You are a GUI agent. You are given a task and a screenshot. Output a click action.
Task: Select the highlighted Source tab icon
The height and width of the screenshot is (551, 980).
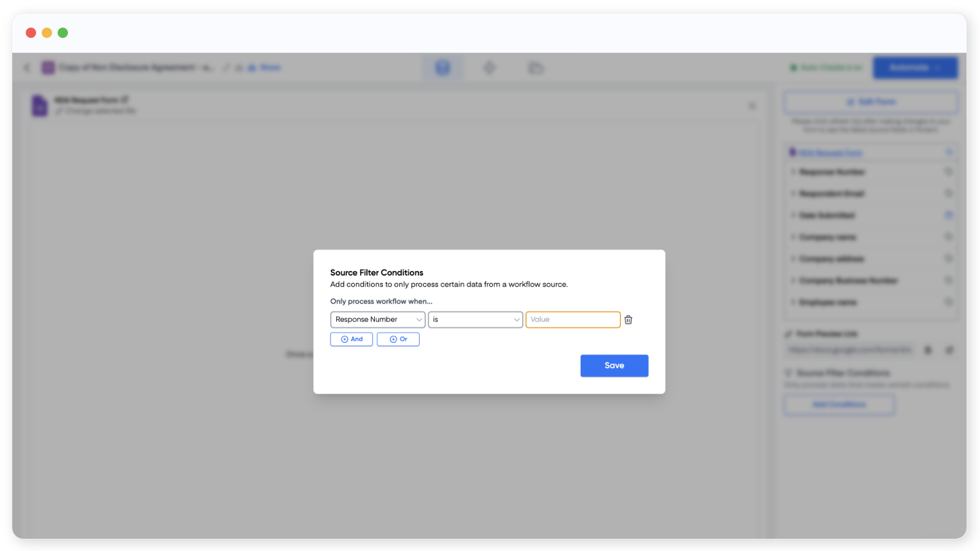[x=442, y=67]
